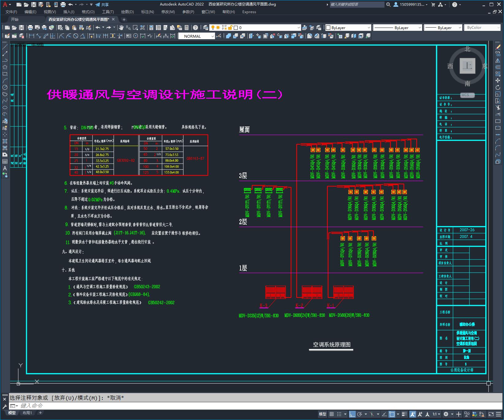Image resolution: width=504 pixels, height=420 pixels.
Task: Select the Circle draw tool
Action: pos(5,87)
